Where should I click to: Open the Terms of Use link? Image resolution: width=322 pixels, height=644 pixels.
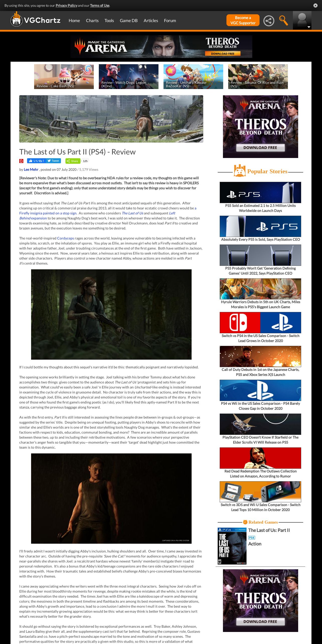[100, 6]
